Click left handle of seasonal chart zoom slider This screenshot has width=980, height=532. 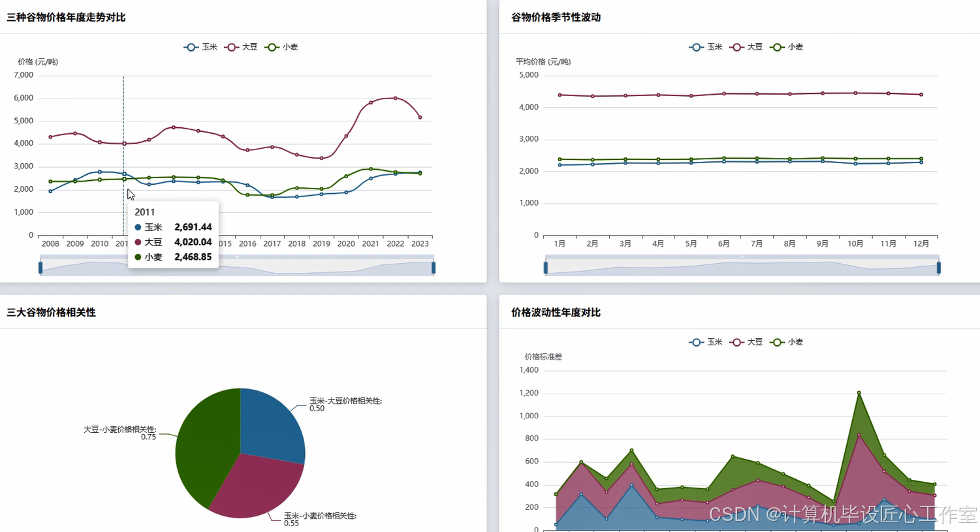[x=546, y=268]
